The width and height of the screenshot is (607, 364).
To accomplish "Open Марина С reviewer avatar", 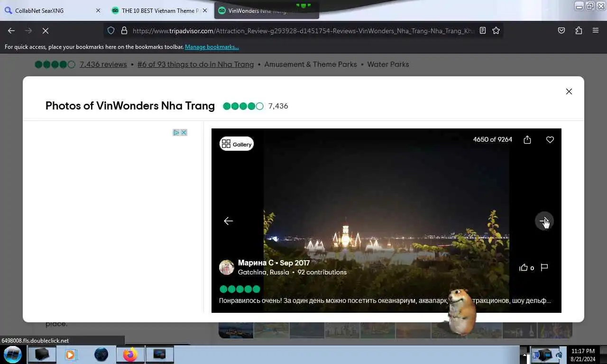I will (x=227, y=267).
